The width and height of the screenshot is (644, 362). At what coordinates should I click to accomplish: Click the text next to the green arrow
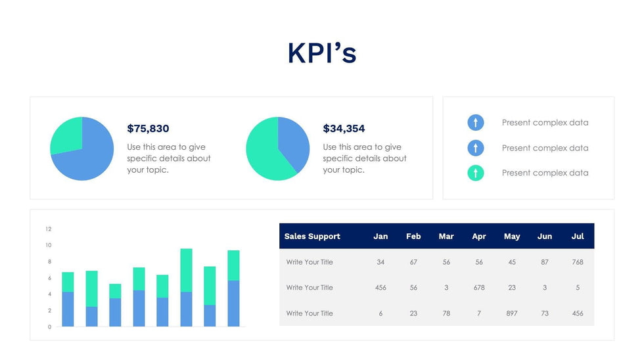(x=545, y=173)
